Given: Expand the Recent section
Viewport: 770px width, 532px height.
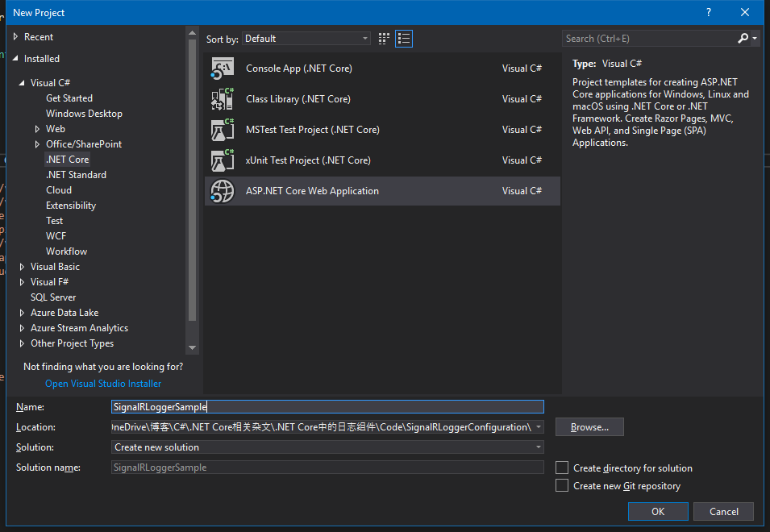Looking at the screenshot, I should tap(16, 37).
